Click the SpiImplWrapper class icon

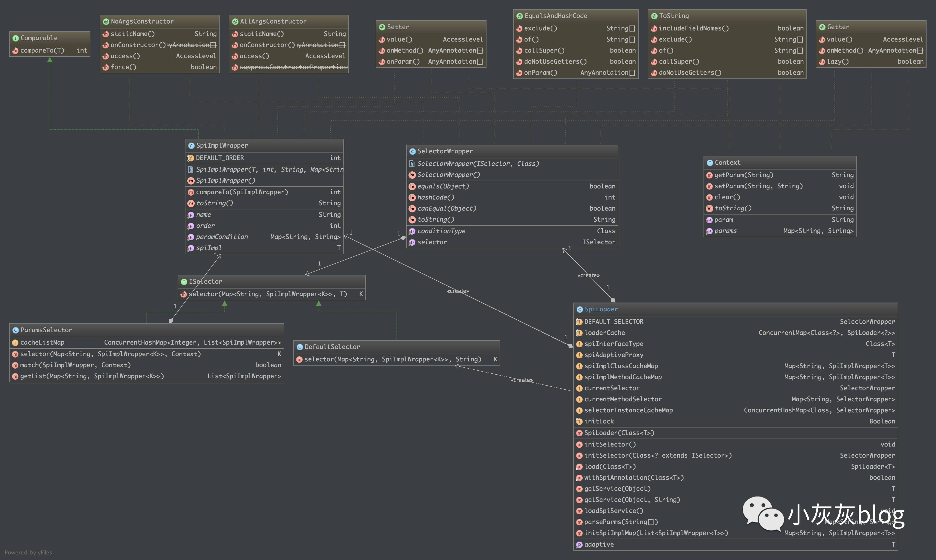click(191, 146)
